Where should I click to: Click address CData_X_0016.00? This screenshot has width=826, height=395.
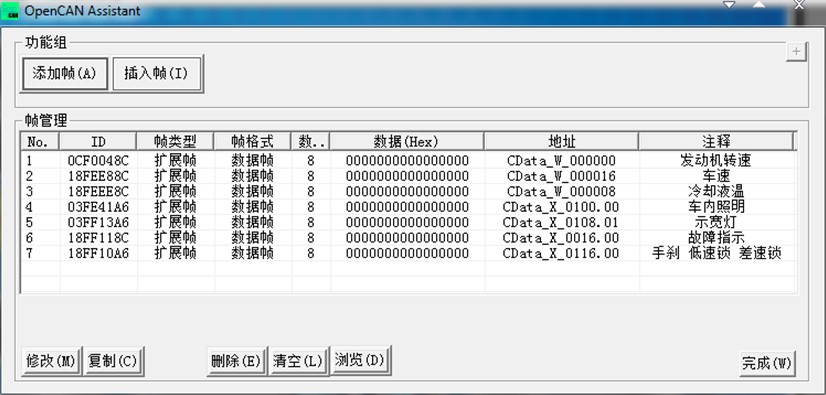(561, 238)
